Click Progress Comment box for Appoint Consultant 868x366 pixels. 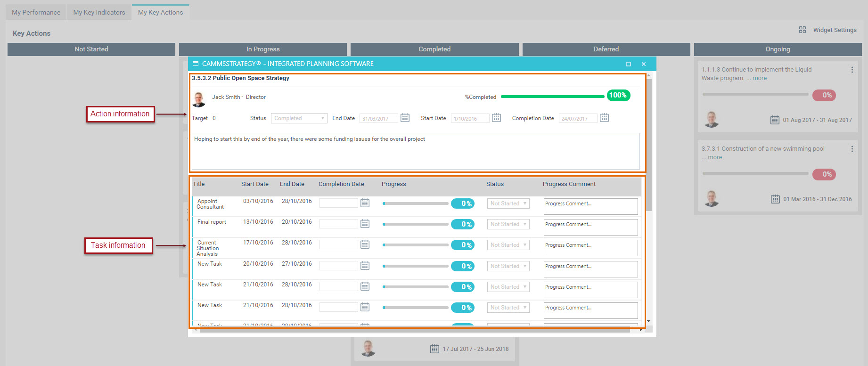(x=591, y=206)
